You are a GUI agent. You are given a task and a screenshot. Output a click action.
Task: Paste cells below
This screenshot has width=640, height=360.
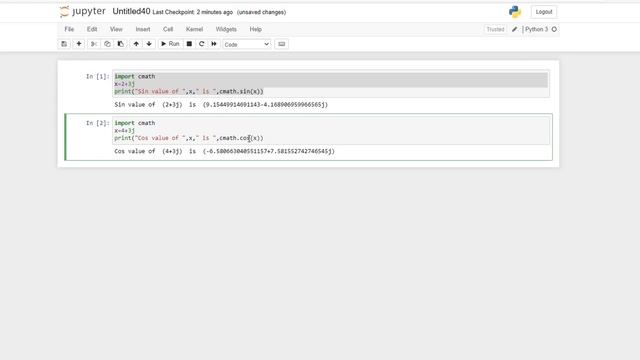pos(120,44)
